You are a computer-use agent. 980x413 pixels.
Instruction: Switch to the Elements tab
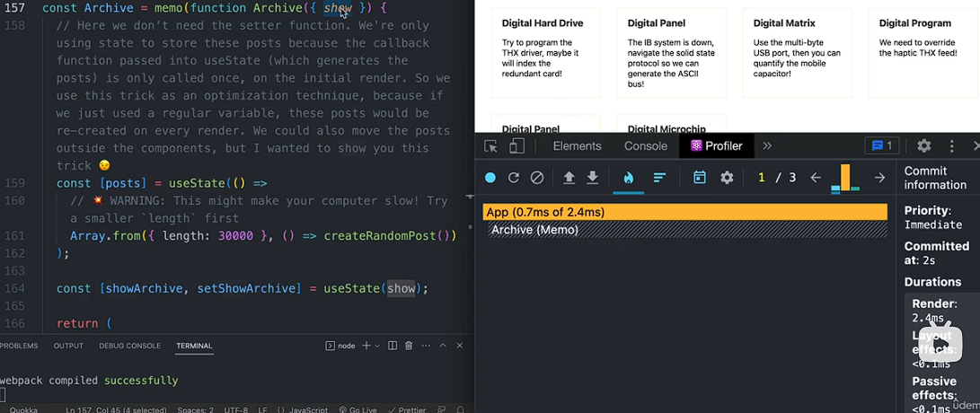pos(577,146)
